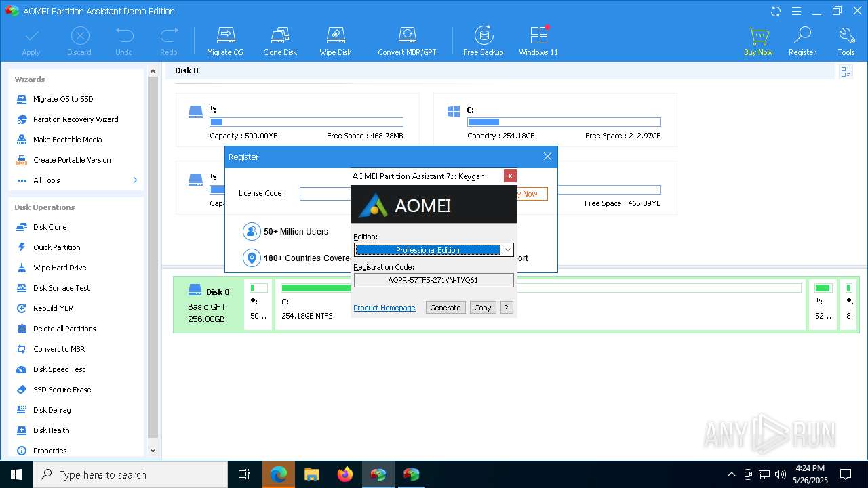This screenshot has width=868, height=488.
Task: Select the C: partition card
Action: pos(555,120)
